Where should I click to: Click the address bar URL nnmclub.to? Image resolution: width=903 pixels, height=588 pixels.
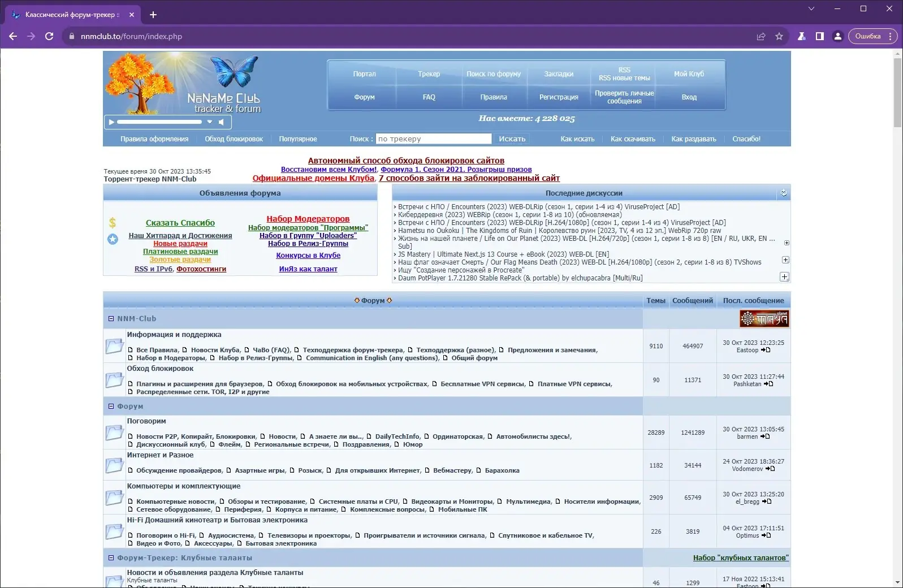pos(131,36)
